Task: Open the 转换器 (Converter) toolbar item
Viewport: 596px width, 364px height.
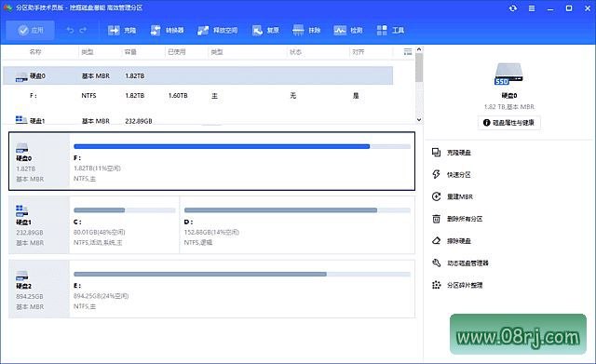Action: pyautogui.click(x=167, y=31)
